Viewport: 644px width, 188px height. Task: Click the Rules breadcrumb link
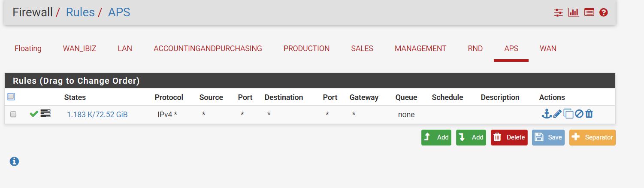80,12
